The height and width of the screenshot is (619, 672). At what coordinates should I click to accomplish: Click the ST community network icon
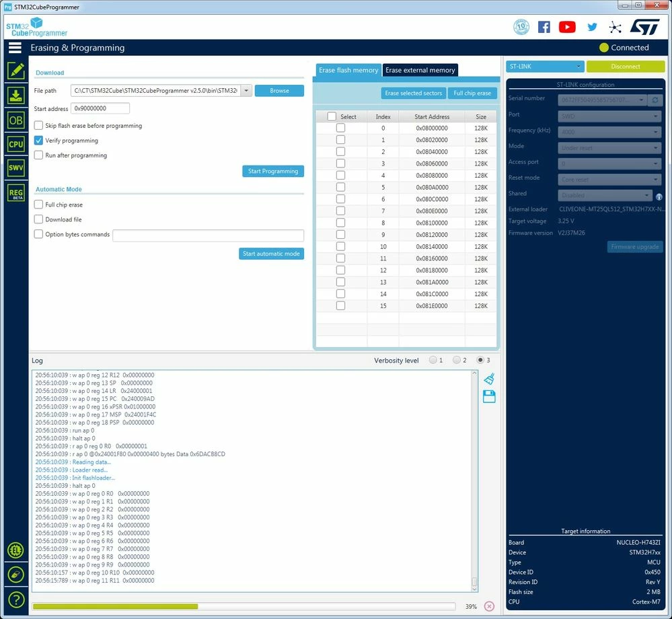(x=615, y=28)
